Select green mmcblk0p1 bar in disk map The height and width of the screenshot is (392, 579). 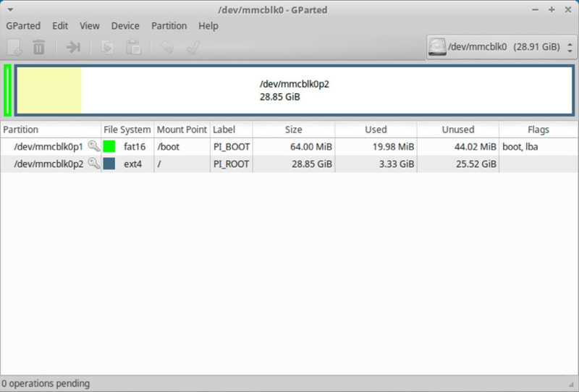[7, 90]
